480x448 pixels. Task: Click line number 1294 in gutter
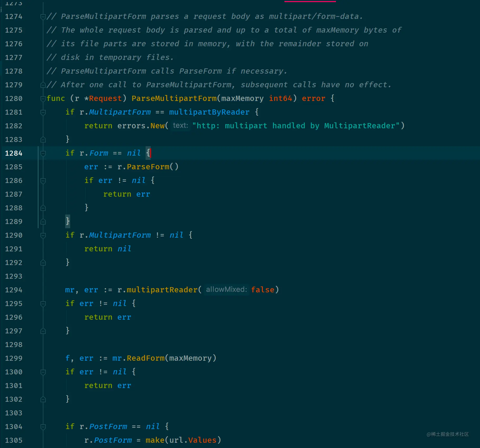click(x=14, y=290)
